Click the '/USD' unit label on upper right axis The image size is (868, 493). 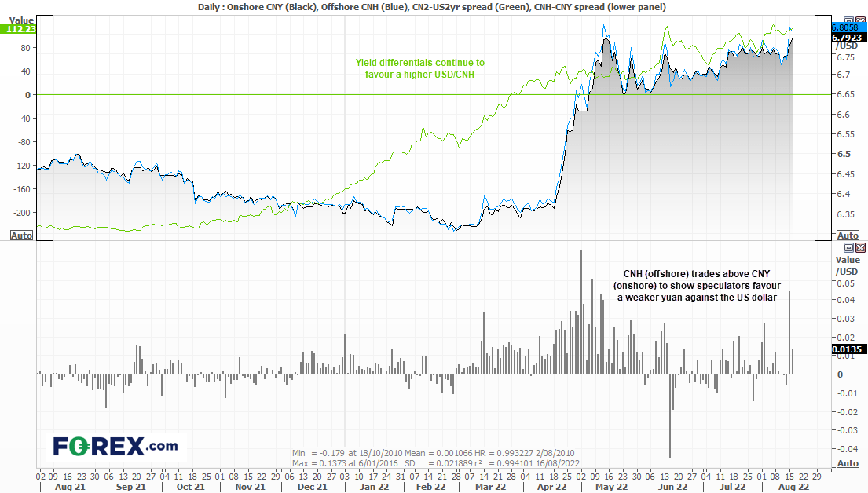(848, 46)
